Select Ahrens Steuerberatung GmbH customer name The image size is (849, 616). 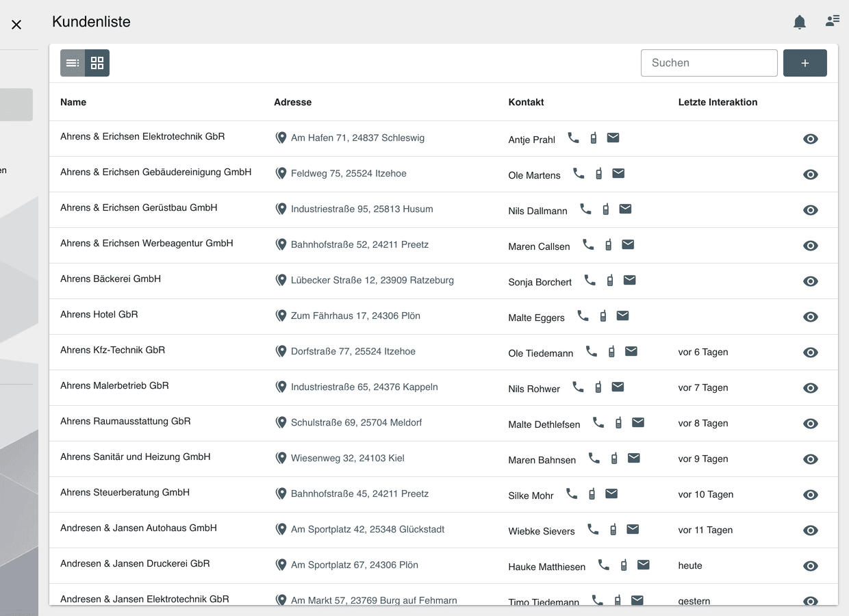click(125, 492)
